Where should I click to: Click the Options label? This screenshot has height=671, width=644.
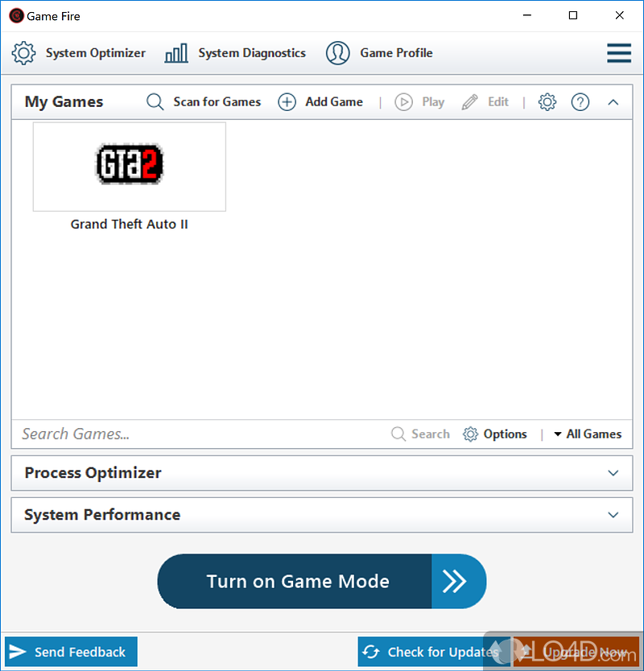tap(506, 434)
